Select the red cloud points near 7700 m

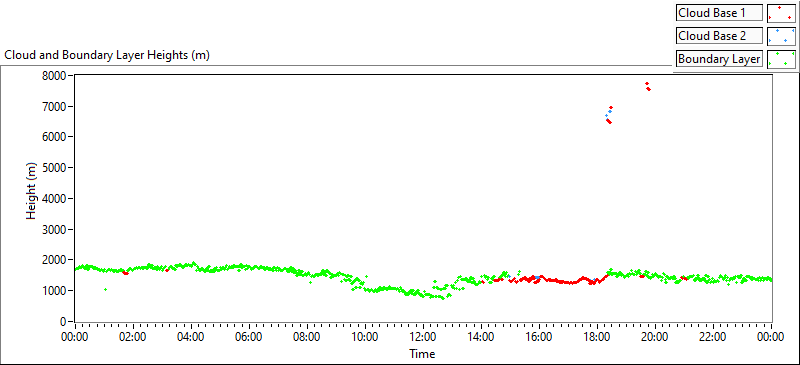[647, 86]
